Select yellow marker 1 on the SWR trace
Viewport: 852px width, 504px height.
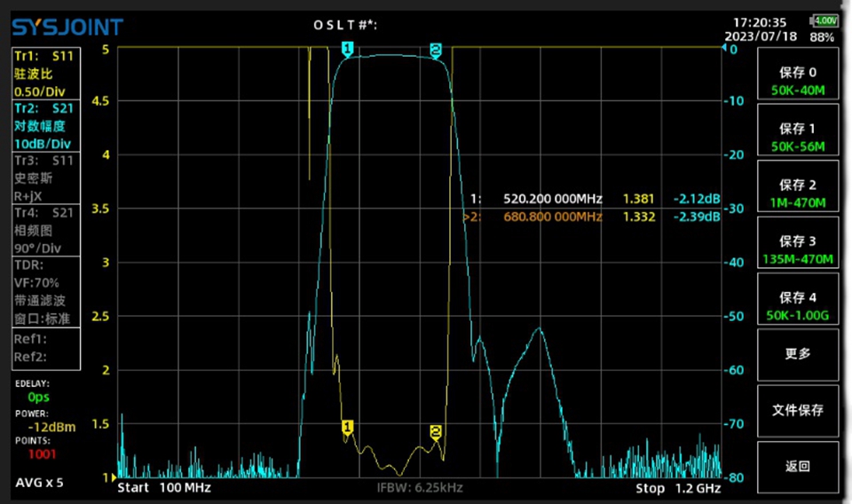pos(347,428)
